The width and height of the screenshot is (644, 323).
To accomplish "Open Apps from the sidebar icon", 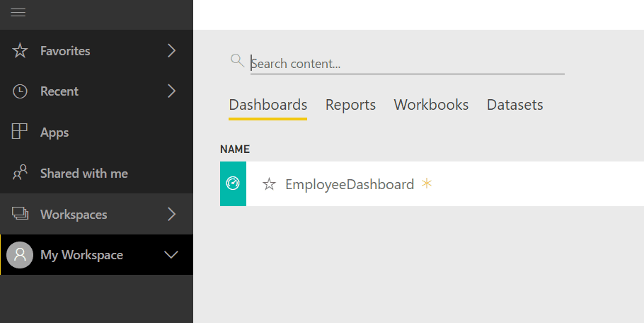I will click(x=20, y=132).
